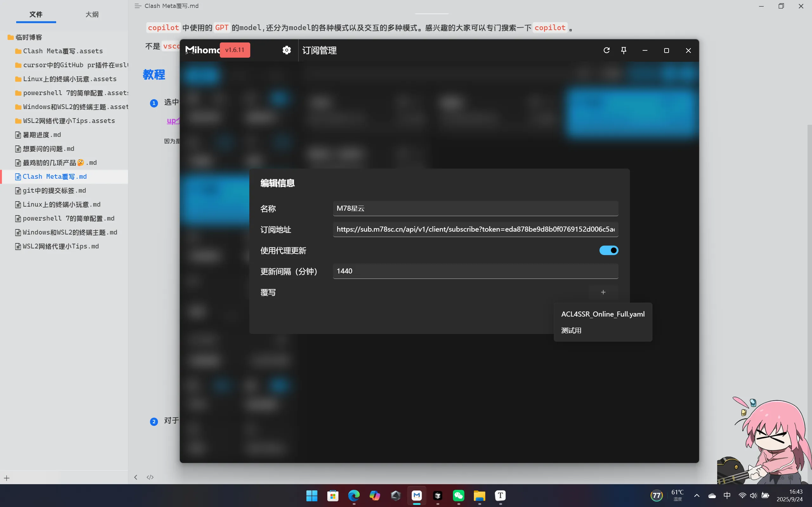Screen dimensions: 812x507
Task: Click the update interval 1440 field
Action: click(475, 271)
